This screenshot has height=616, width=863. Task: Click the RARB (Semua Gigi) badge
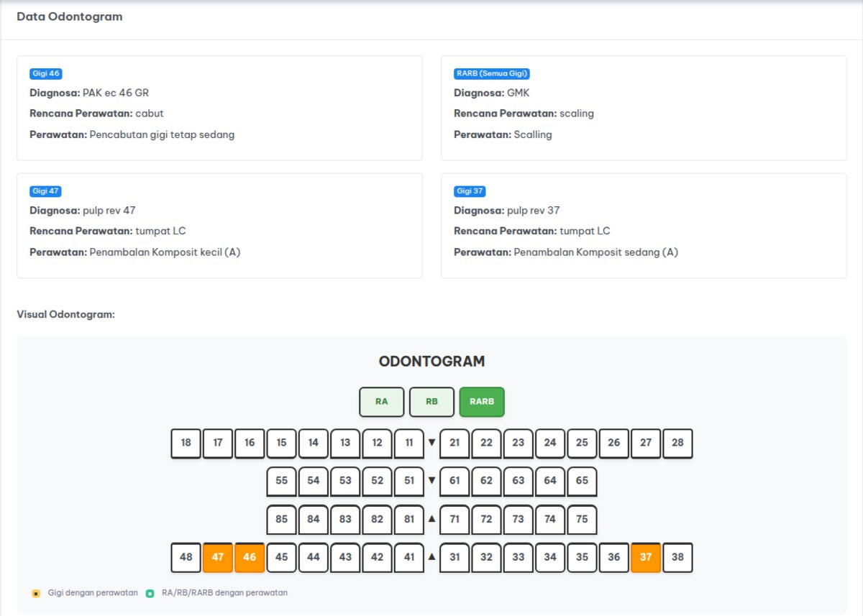click(492, 73)
